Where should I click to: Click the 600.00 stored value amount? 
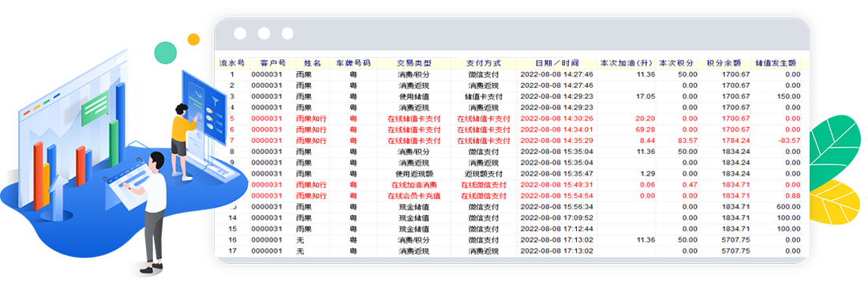click(789, 207)
